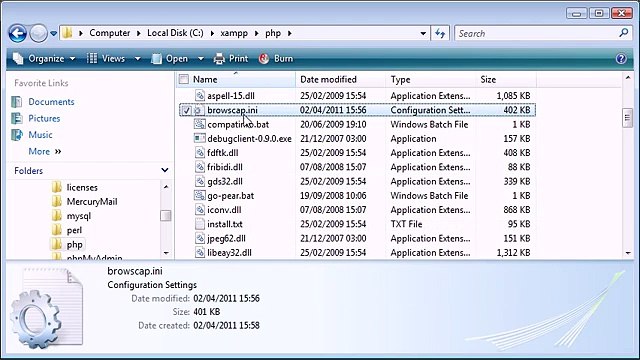This screenshot has height=360, width=640.
Task: Click the fdftk.dll file icon
Action: pyautogui.click(x=200, y=153)
